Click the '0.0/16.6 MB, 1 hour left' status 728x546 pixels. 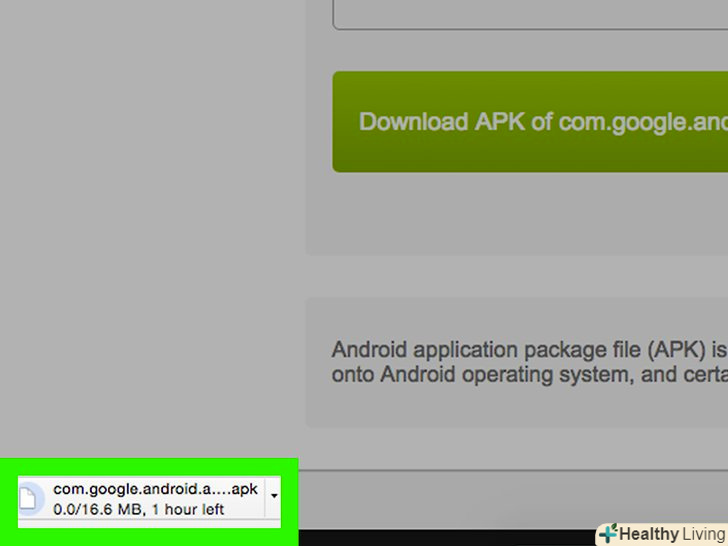(138, 509)
